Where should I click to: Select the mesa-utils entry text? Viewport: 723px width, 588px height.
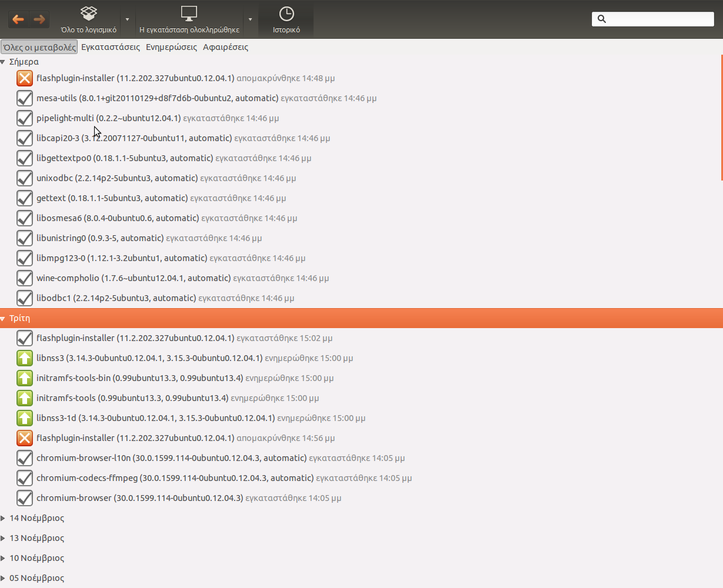[x=206, y=98]
